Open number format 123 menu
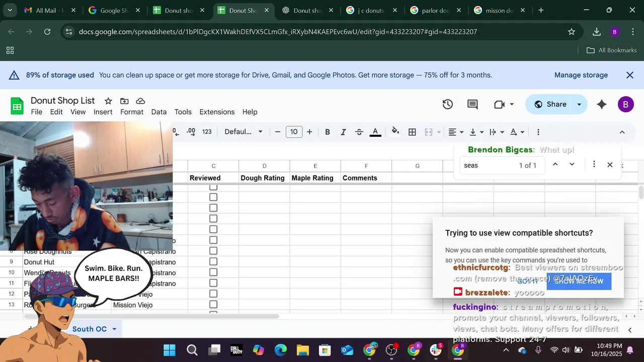The image size is (644, 362). tap(207, 132)
